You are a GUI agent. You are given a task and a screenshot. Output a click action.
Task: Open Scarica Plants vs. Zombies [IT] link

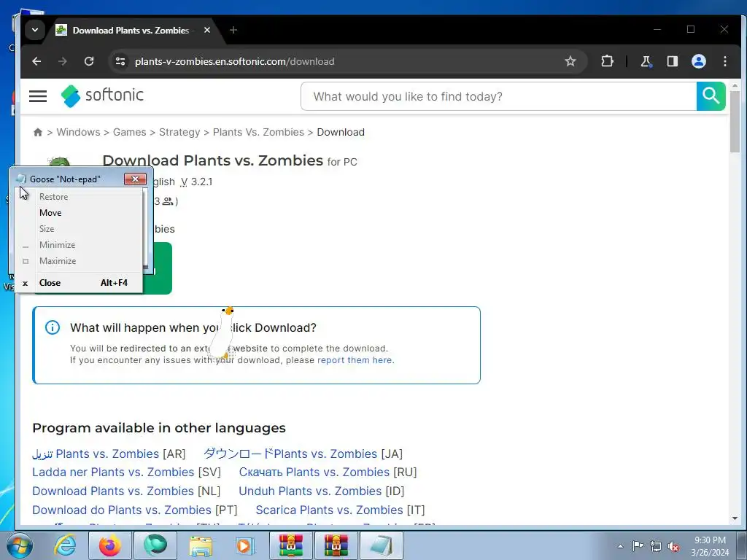click(x=340, y=510)
